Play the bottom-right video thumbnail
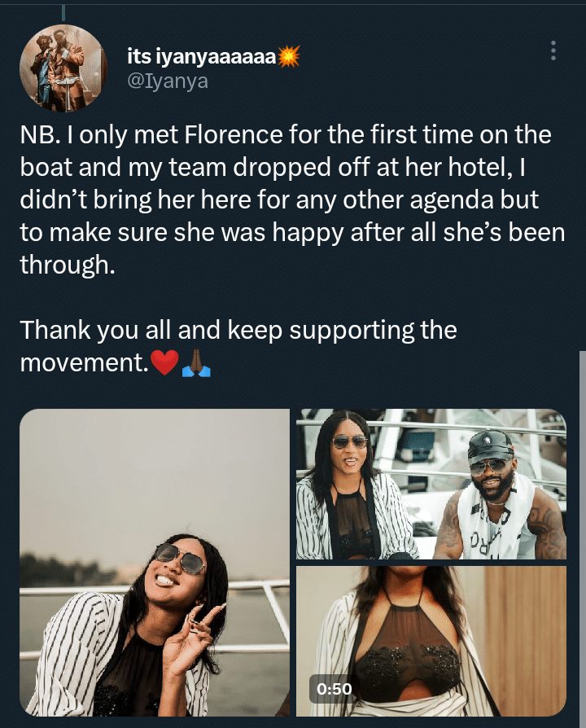This screenshot has height=728, width=586. [431, 640]
